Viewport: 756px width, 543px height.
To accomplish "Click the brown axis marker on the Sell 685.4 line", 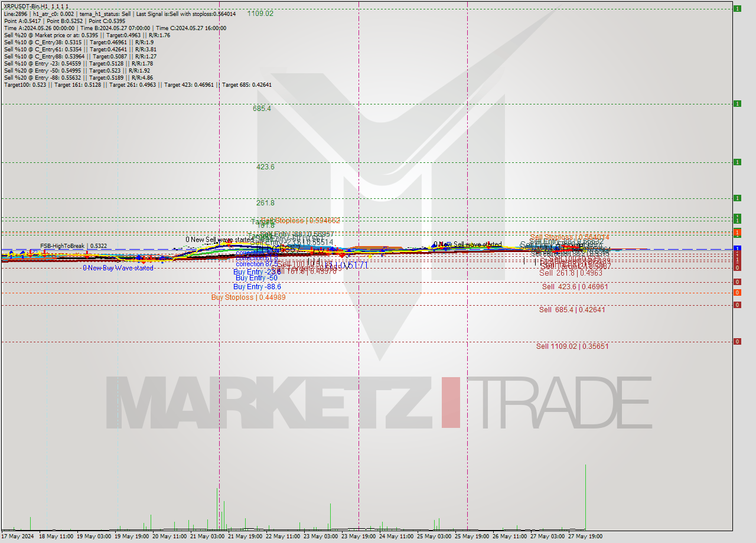I will point(737,305).
